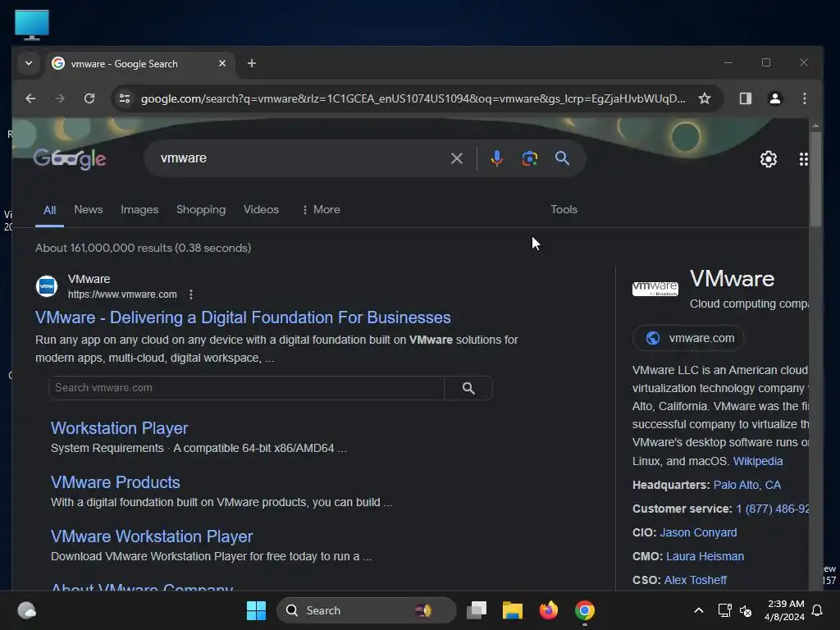Open the Workstation Player sitelink
Image resolution: width=840 pixels, height=630 pixels.
(x=119, y=428)
